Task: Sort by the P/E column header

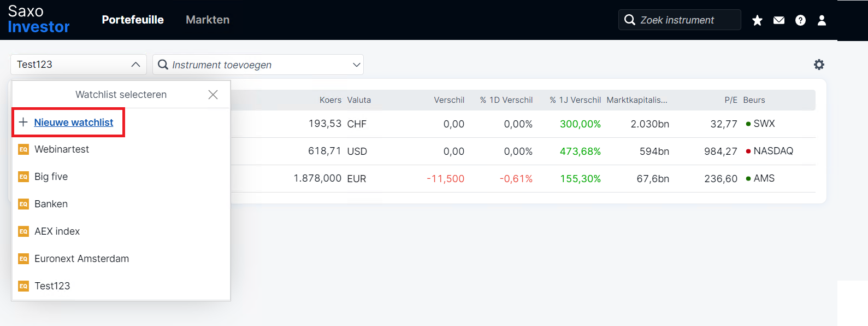Action: point(731,100)
